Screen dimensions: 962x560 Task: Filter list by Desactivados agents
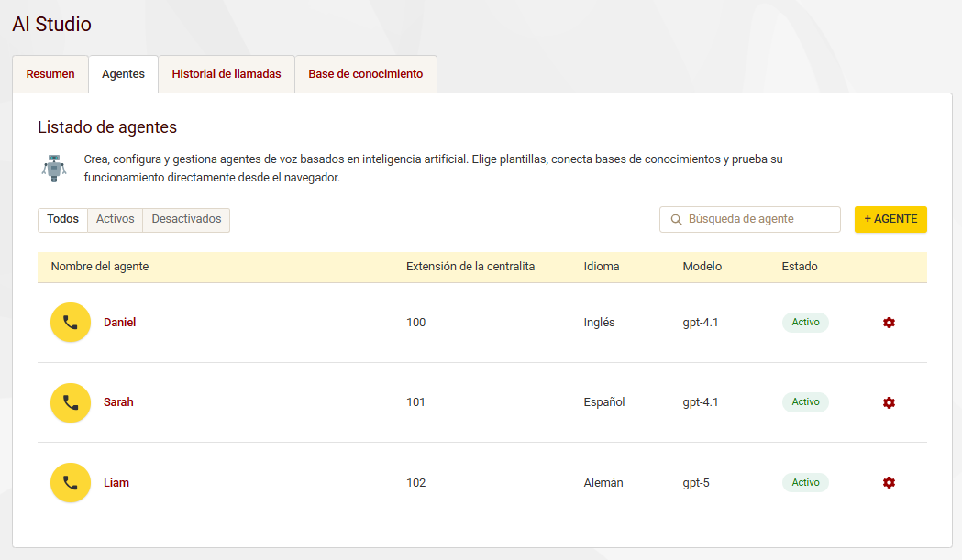186,220
